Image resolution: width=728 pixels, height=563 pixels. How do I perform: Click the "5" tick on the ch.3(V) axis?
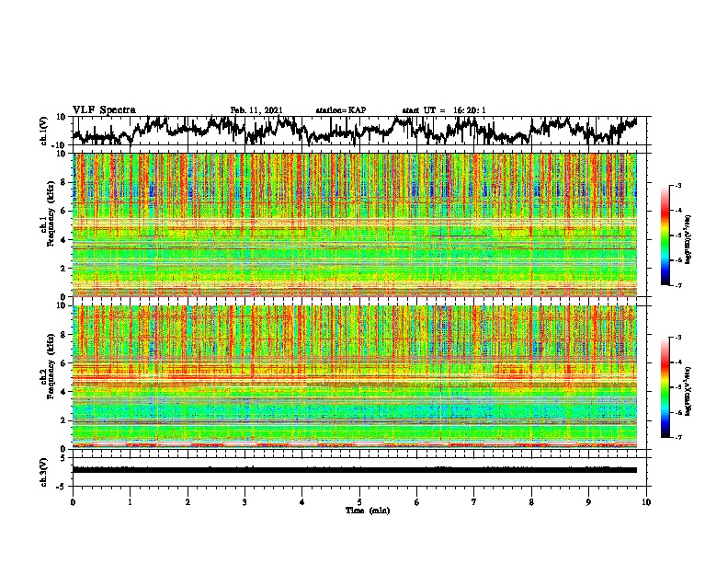[63, 458]
